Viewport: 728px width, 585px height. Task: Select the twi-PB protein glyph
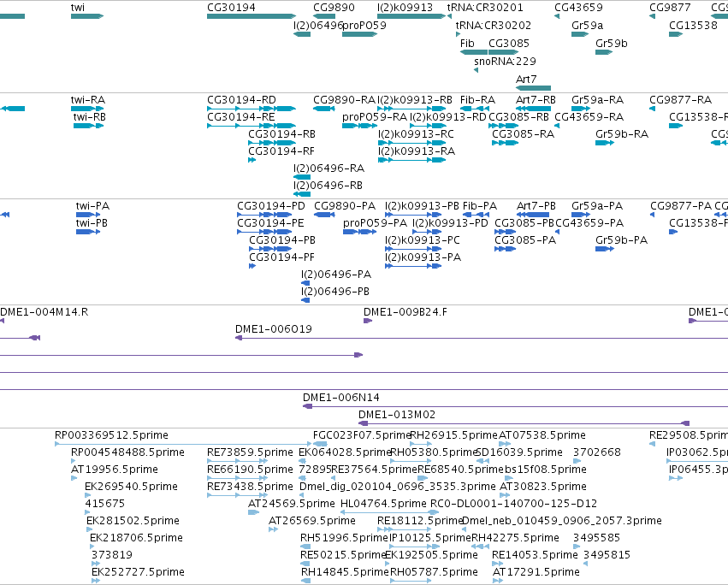coord(88,232)
